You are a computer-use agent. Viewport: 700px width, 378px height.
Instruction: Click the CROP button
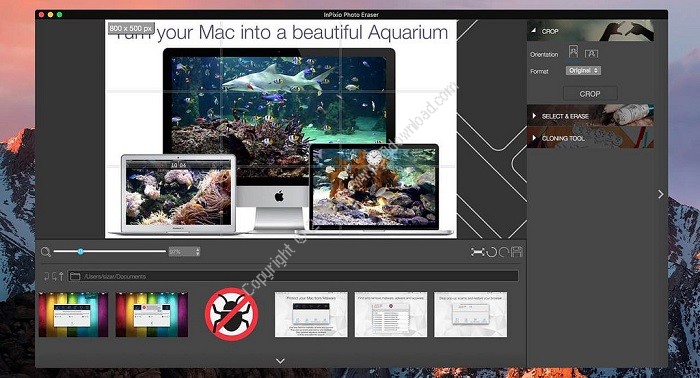(590, 94)
